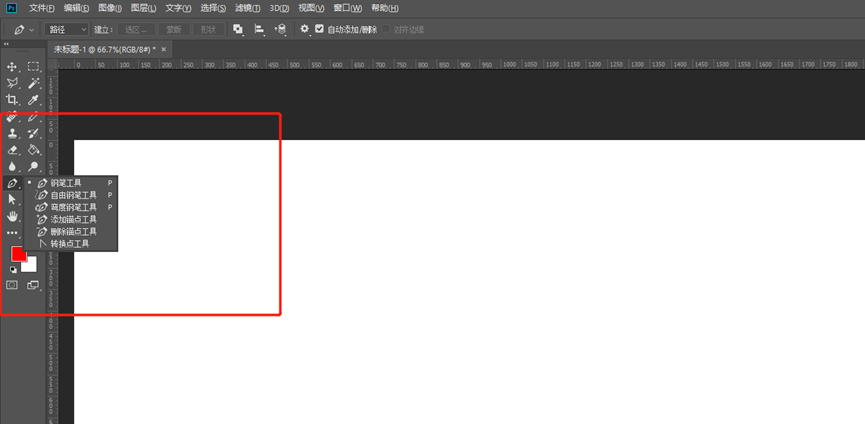Expand the pen tool preset picker
The image size is (865, 424).
pos(23,29)
